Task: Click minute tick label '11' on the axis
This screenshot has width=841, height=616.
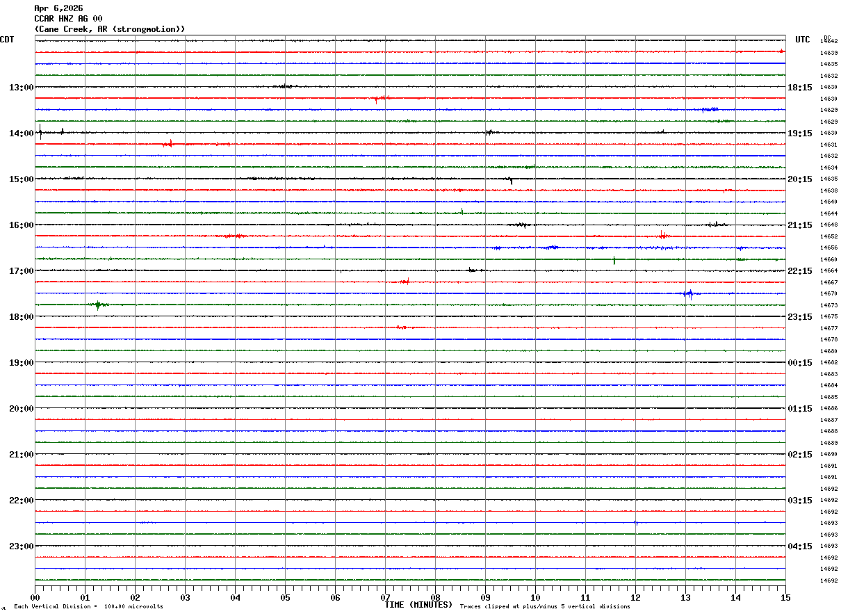Action: pos(585,597)
